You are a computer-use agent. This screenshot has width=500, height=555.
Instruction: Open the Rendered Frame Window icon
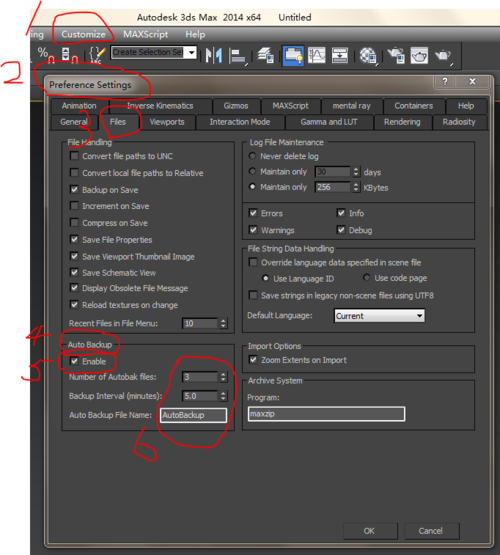[x=419, y=56]
